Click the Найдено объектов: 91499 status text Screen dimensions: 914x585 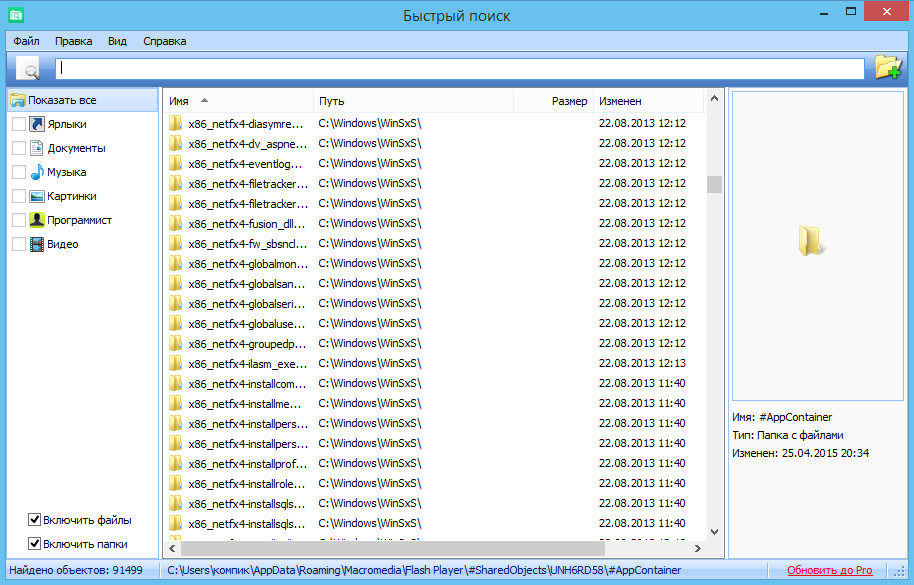(x=76, y=570)
